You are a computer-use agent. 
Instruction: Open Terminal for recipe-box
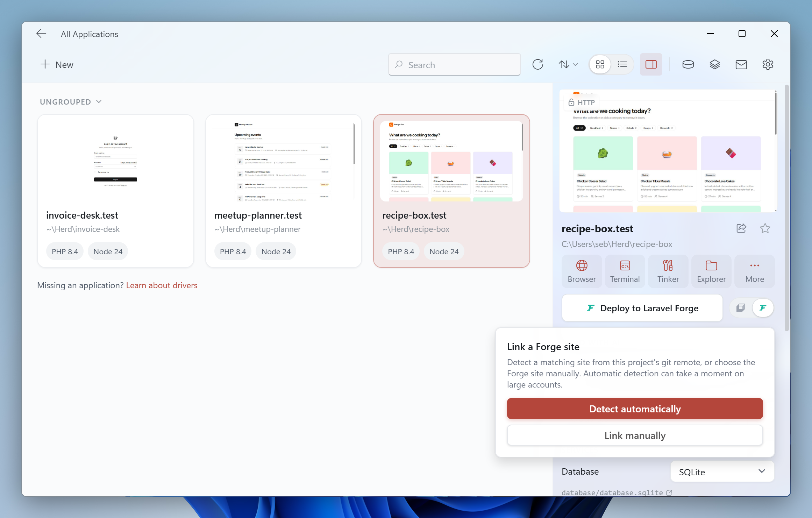point(625,271)
